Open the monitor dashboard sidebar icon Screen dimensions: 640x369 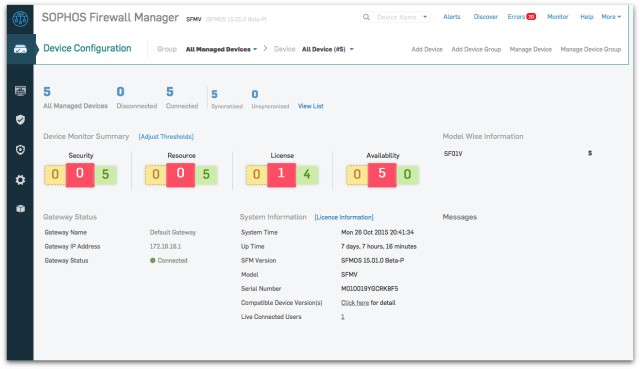(x=20, y=91)
